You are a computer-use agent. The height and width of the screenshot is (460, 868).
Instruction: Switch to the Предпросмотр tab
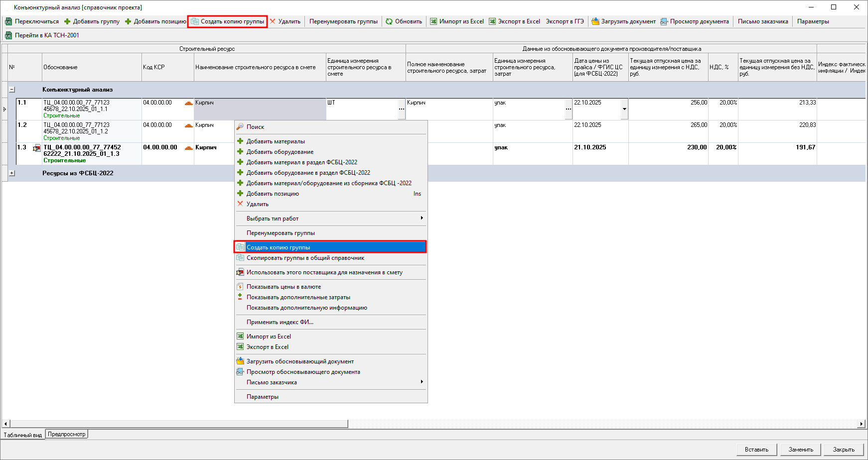[67, 434]
